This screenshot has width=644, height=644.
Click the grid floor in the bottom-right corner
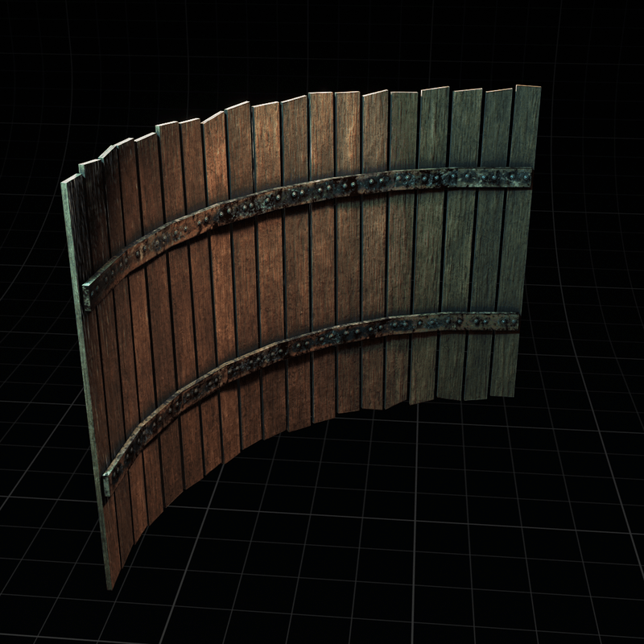[588, 596]
